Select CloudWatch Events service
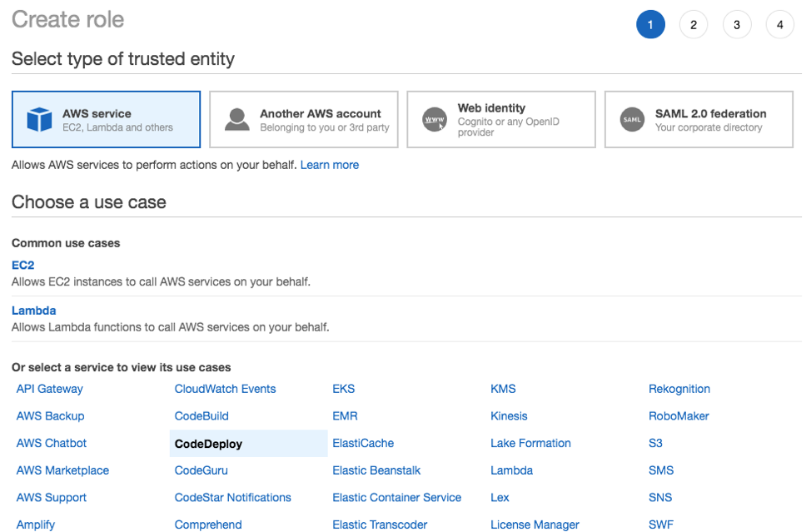The width and height of the screenshot is (811, 532). tap(225, 389)
